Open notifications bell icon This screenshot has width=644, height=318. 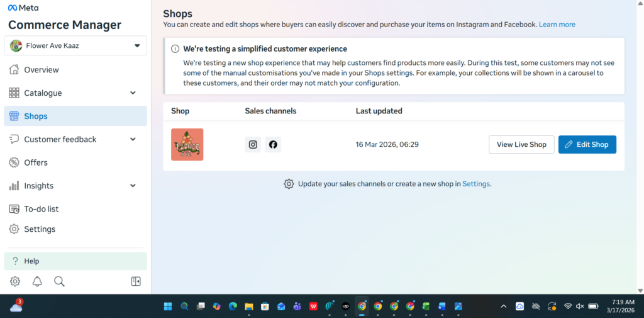click(37, 281)
